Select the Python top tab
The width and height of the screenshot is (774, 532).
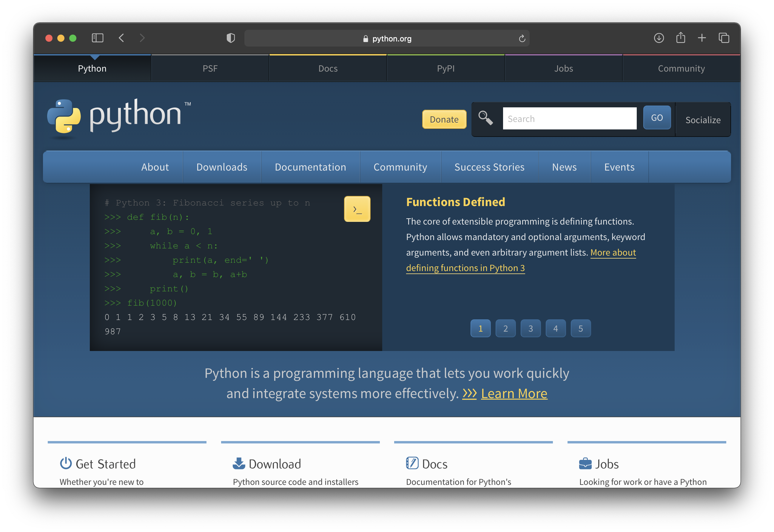[x=92, y=68]
